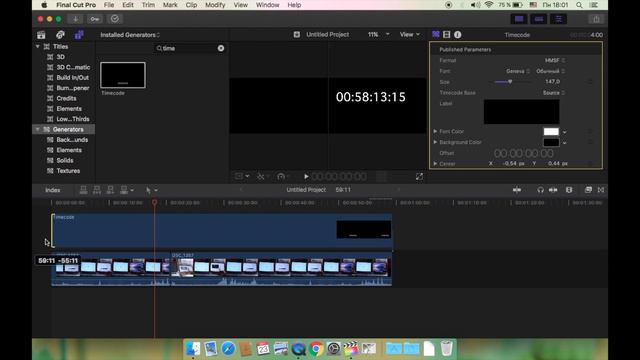Image resolution: width=640 pixels, height=360 pixels.
Task: Click the Append clip edit button
Action: point(110,190)
